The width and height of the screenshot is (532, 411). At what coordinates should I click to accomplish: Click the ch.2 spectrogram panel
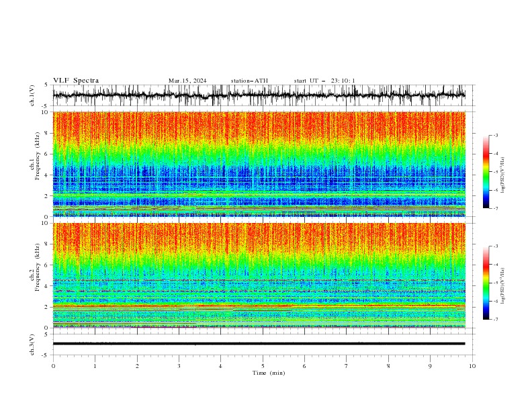pos(259,275)
